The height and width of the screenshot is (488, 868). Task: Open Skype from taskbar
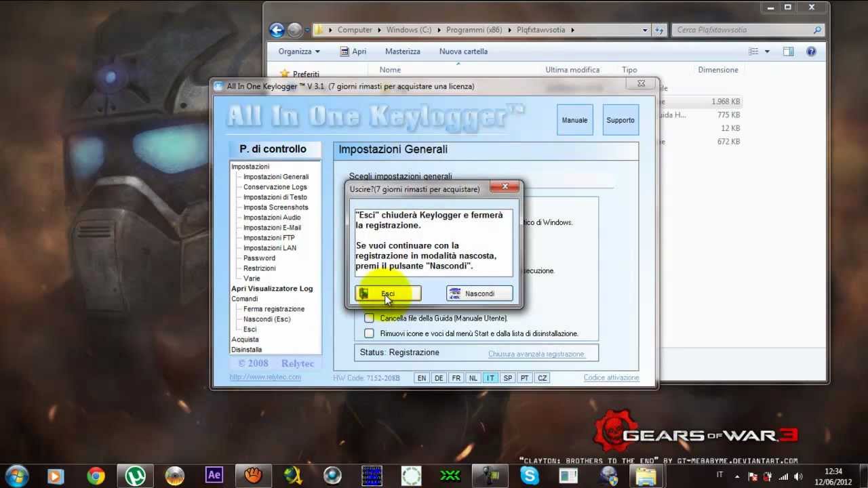[x=530, y=475]
